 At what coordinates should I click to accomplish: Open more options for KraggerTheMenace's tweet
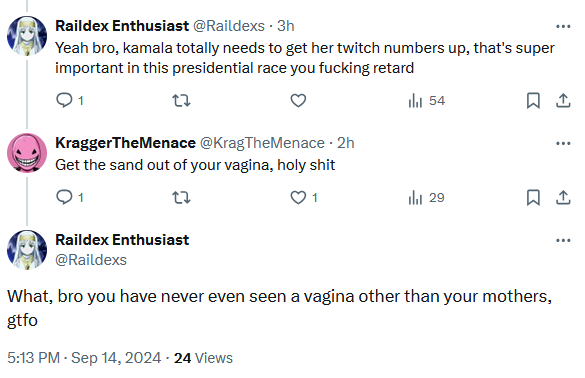click(x=563, y=143)
